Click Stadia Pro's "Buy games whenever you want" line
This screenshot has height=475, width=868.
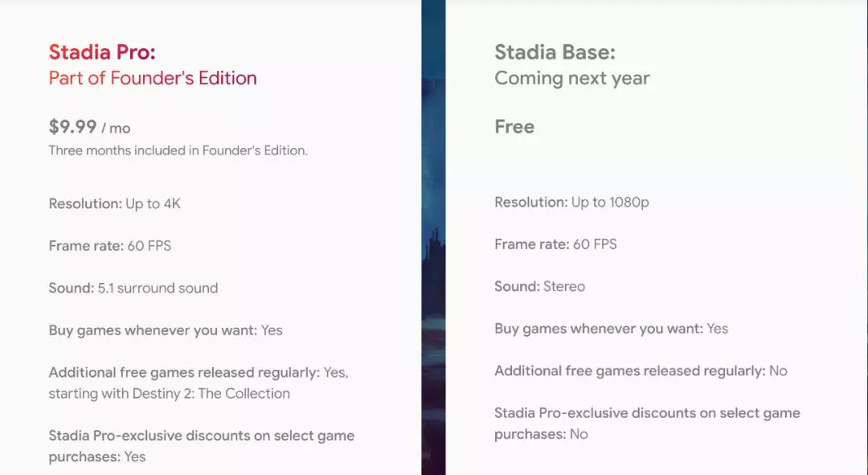click(x=165, y=330)
